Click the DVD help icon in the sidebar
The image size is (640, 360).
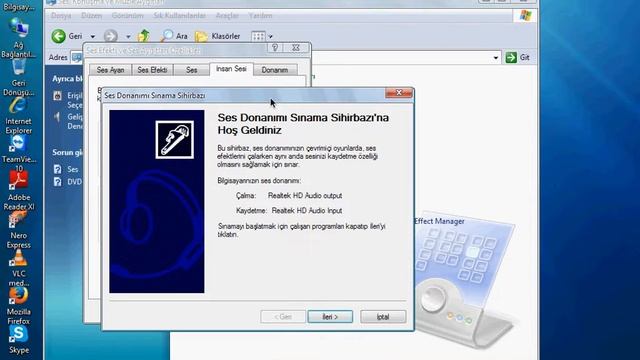[58, 182]
